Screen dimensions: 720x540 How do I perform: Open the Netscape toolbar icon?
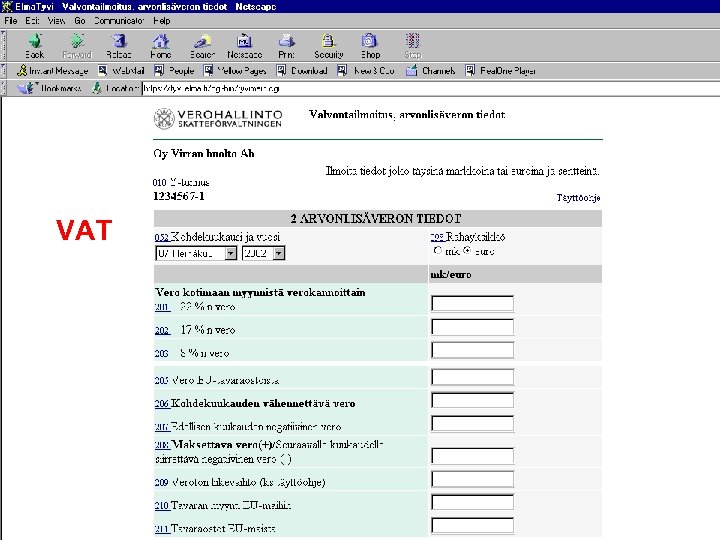tap(245, 46)
